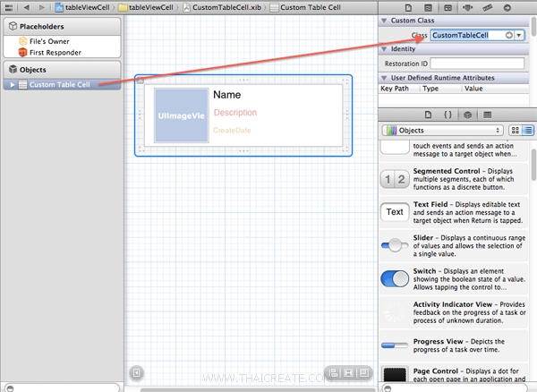Image resolution: width=537 pixels, height=392 pixels.
Task: Go back in editor history
Action: (x=26, y=7)
